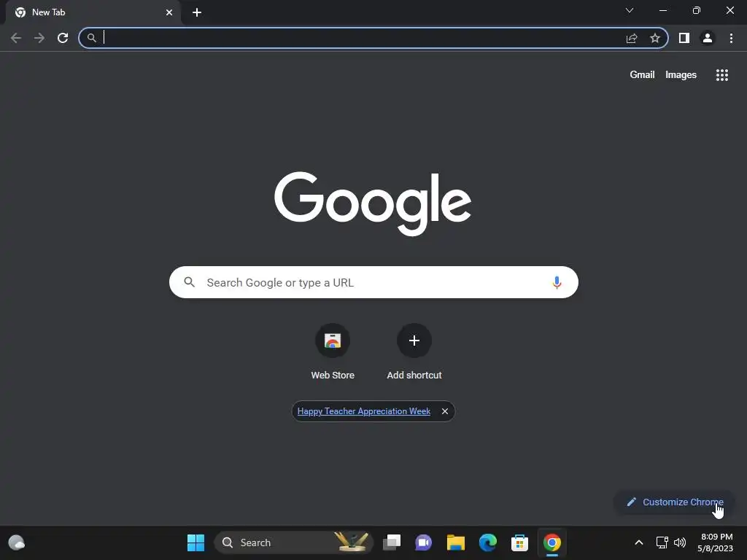The width and height of the screenshot is (747, 560).
Task: Open the clock showing 8:09 PM
Action: click(715, 542)
